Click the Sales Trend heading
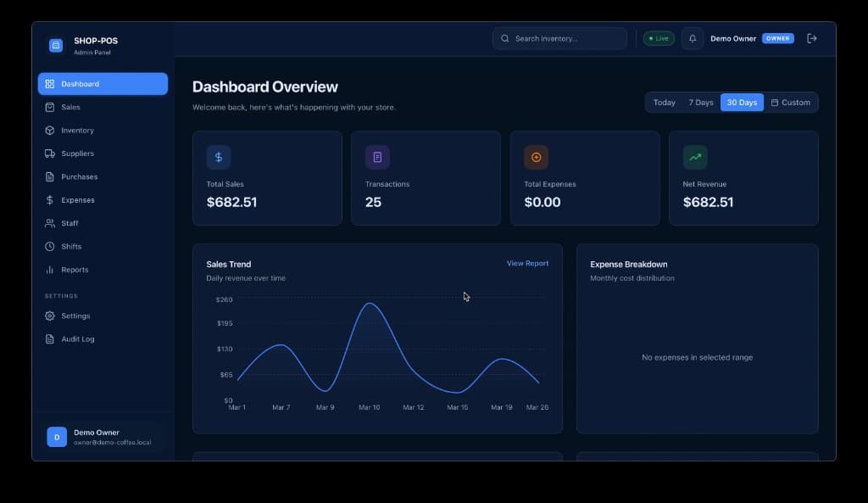Image resolution: width=868 pixels, height=503 pixels. point(229,265)
